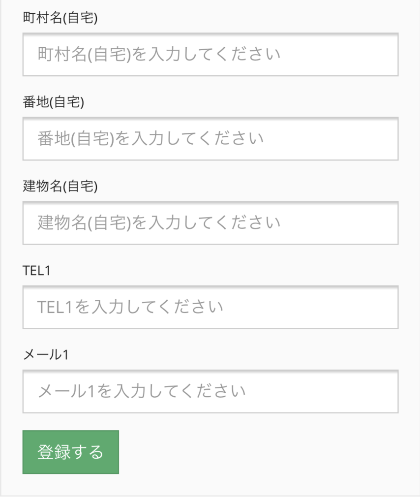Click the 番地(自宅) label above its field
Viewport: 420px width, 504px height.
(x=53, y=102)
